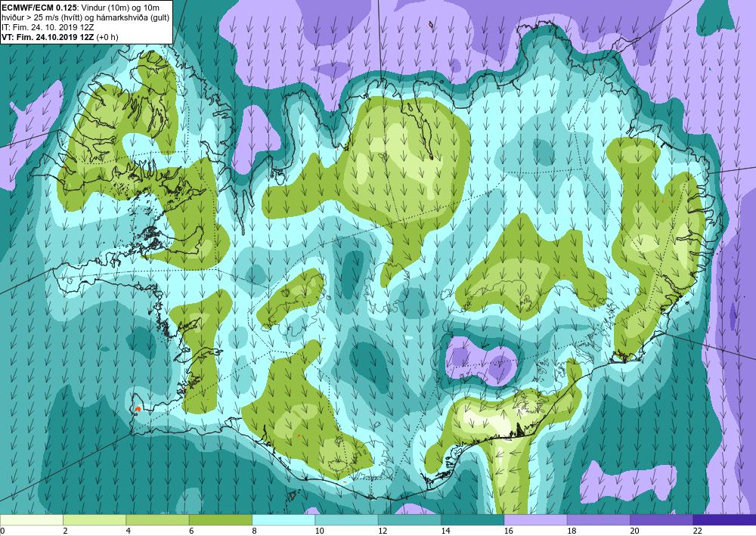This screenshot has height=536, width=756.
Task: Click the legend scale label "10"
Action: [x=320, y=531]
